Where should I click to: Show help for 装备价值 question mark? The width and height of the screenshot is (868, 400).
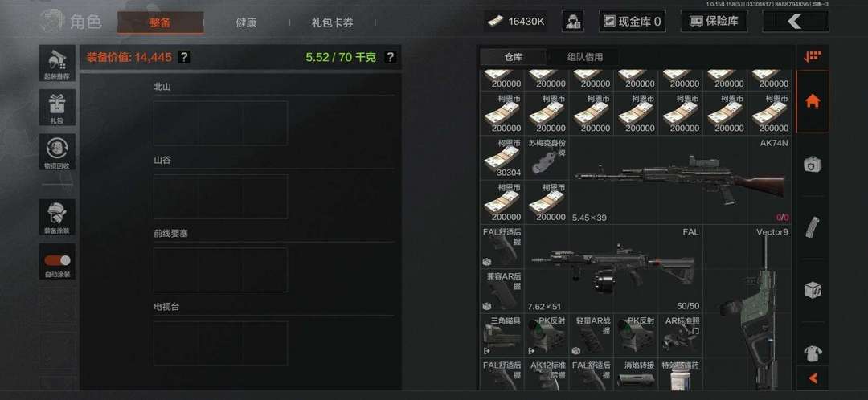click(x=184, y=57)
